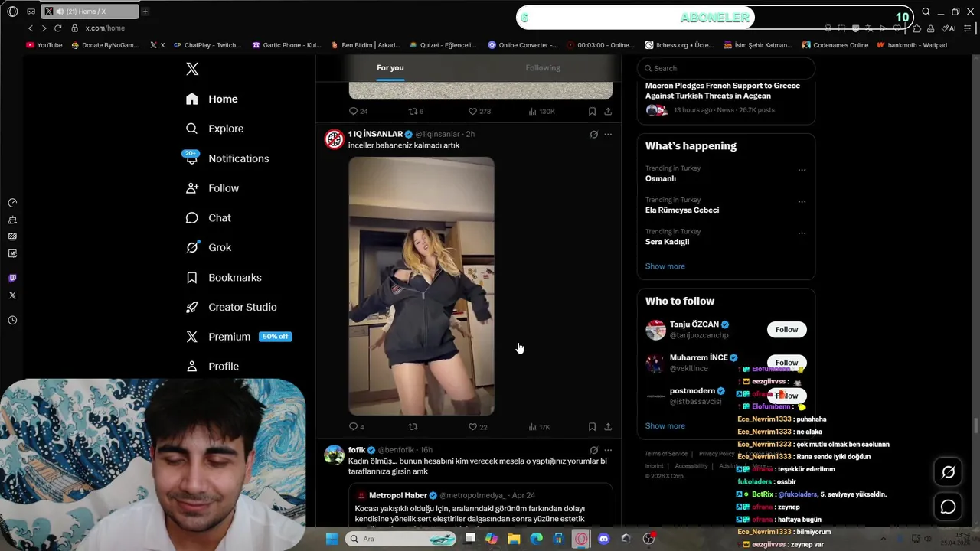Open OBS Studio from the taskbar
Viewport: 980px width, 551px height.
pos(649,539)
